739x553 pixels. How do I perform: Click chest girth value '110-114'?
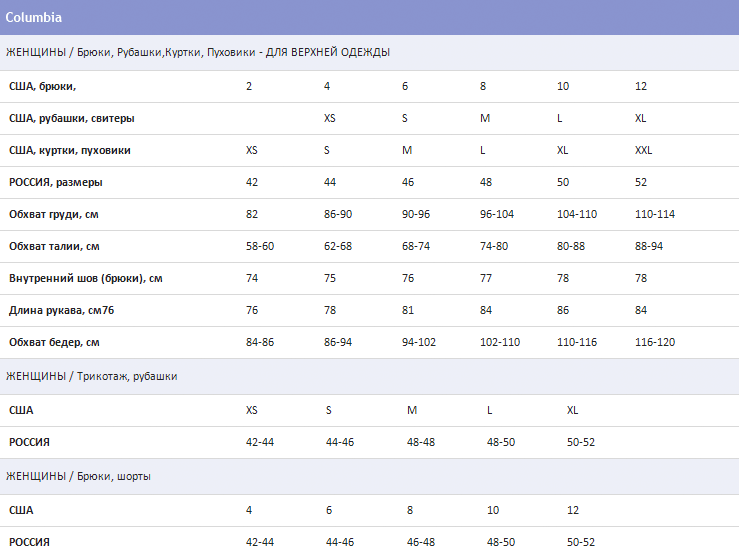tap(655, 215)
